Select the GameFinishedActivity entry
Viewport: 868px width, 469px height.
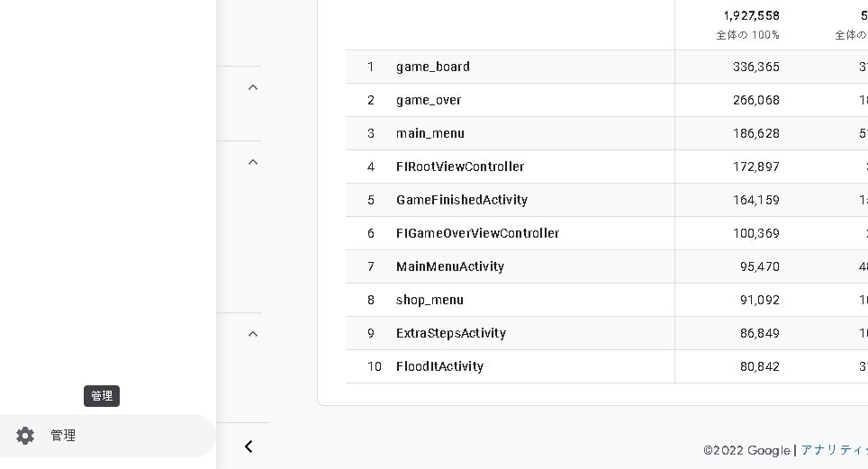tap(462, 200)
